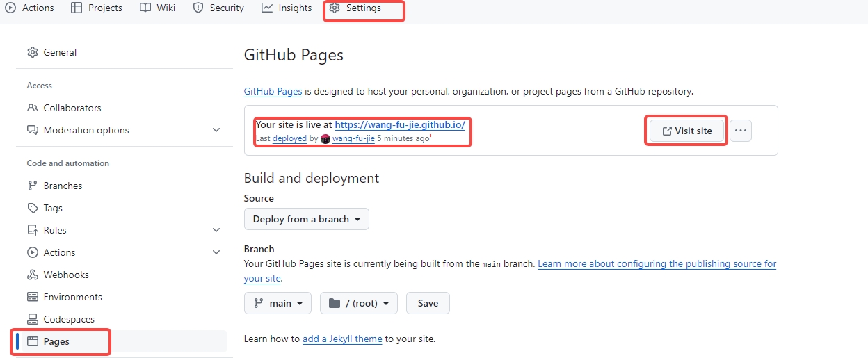Click the Branches icon in sidebar
This screenshot has width=868, height=358.
click(32, 186)
